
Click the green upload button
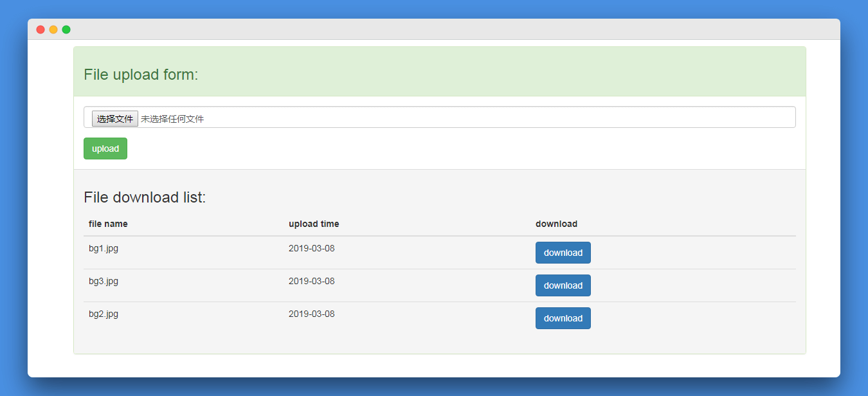pyautogui.click(x=105, y=148)
